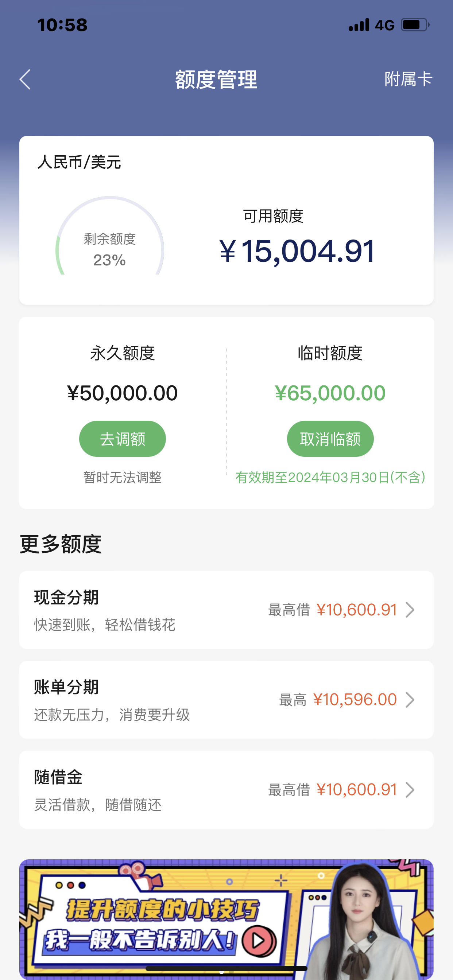Expand the 账单分期 chevron arrow
The height and width of the screenshot is (980, 453).
410,700
